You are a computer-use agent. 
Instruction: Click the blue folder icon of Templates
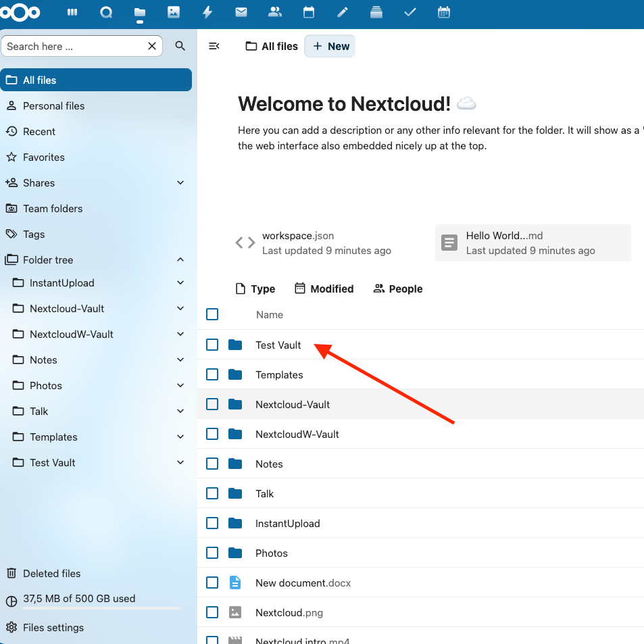pos(235,374)
